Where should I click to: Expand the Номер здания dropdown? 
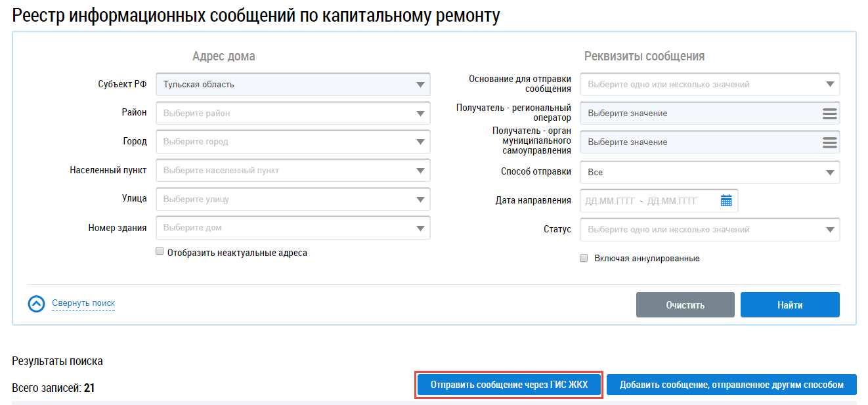tap(293, 228)
